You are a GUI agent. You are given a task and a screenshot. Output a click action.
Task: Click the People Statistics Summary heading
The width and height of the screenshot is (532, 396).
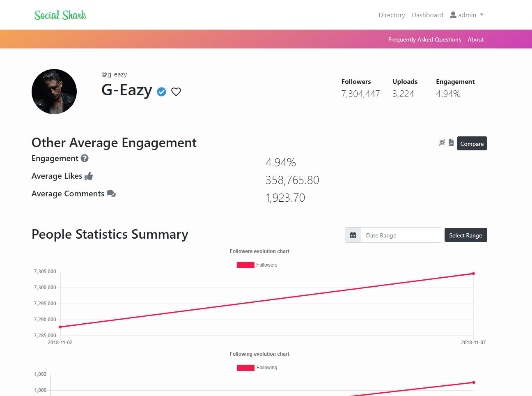pos(110,234)
